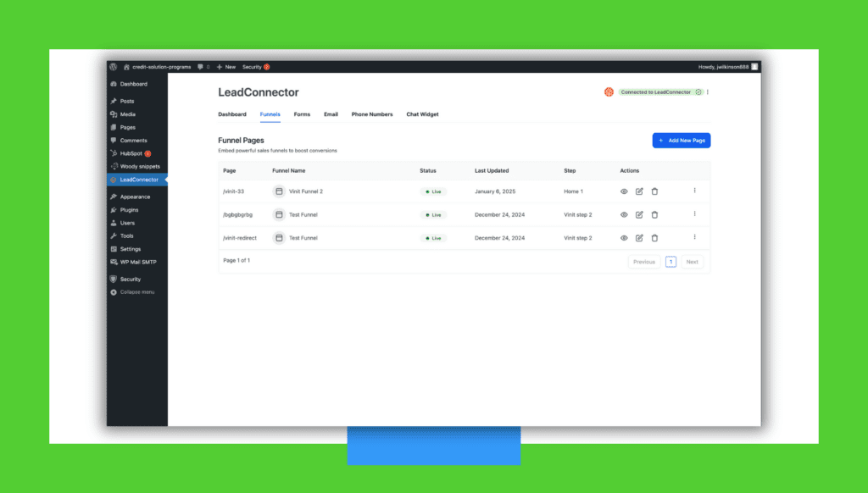Image resolution: width=868 pixels, height=493 pixels.
Task: Select the Funnels tab
Action: (x=270, y=114)
